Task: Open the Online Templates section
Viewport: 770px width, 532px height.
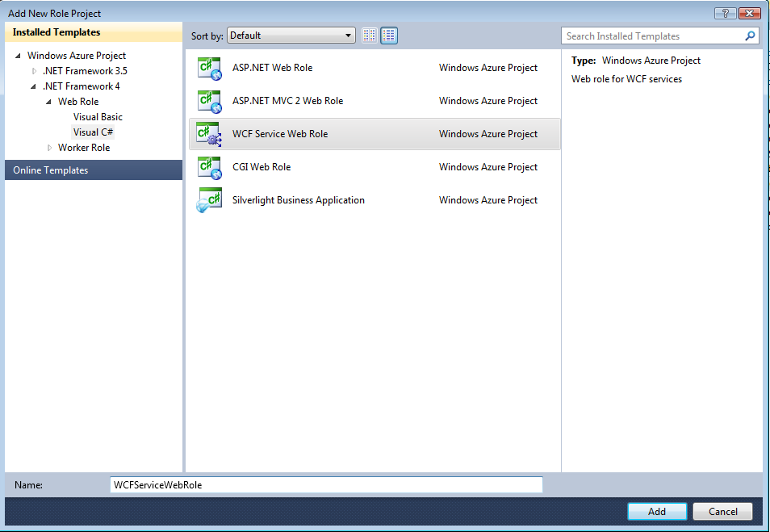Action: [94, 170]
